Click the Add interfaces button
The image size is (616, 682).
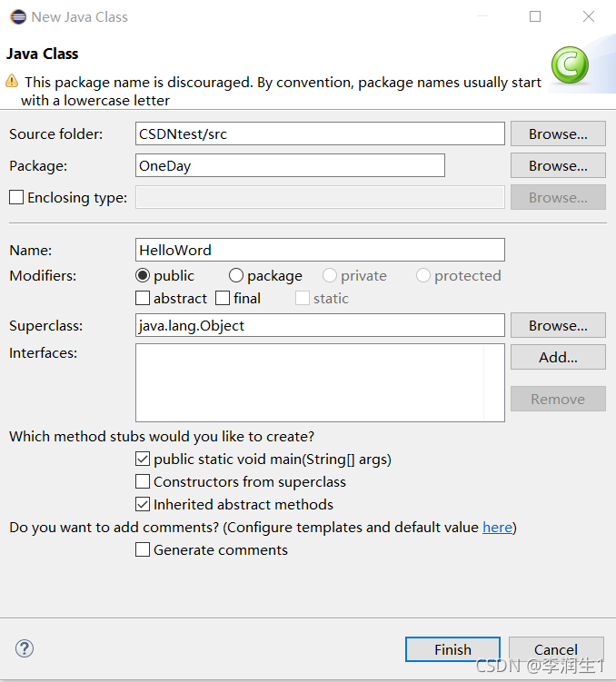558,357
